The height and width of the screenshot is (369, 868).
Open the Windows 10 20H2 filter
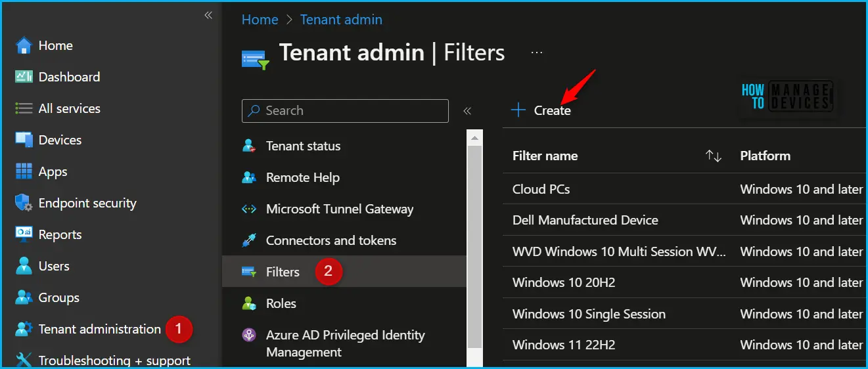(564, 282)
